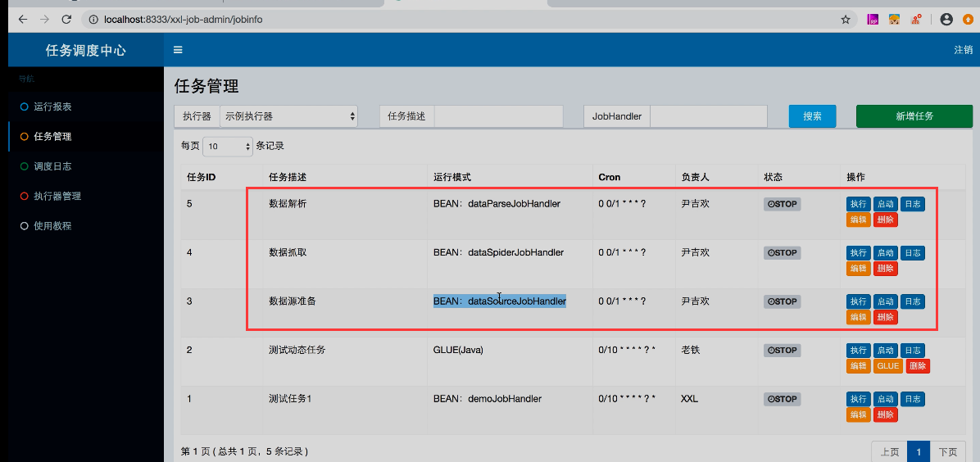Click 执行 for task 数据源准备
The width and height of the screenshot is (980, 462).
pos(858,301)
